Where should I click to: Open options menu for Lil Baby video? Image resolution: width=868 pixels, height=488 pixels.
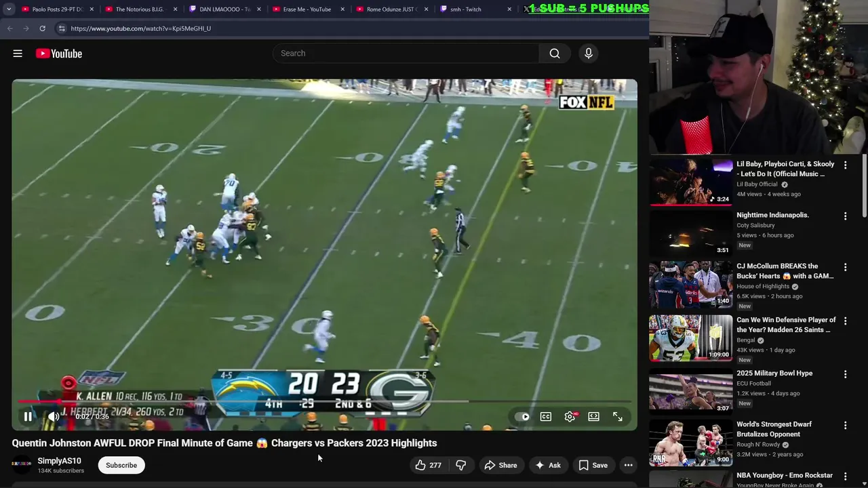(x=845, y=165)
